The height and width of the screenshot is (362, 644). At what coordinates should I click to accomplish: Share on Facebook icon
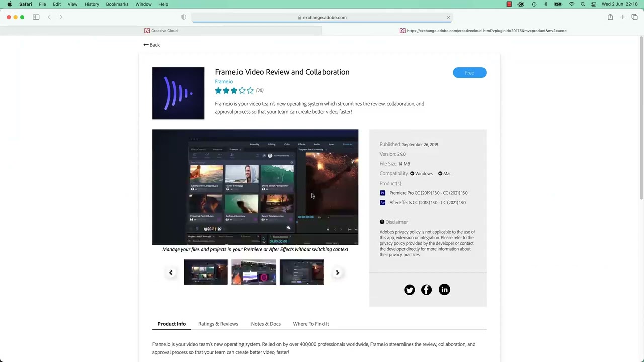pyautogui.click(x=426, y=290)
